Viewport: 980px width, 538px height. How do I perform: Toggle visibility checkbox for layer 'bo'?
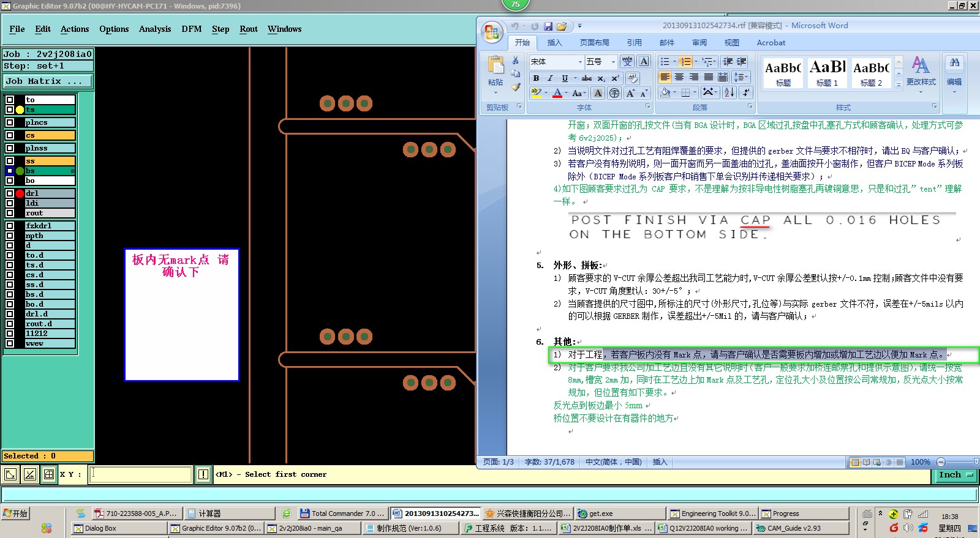click(x=10, y=181)
